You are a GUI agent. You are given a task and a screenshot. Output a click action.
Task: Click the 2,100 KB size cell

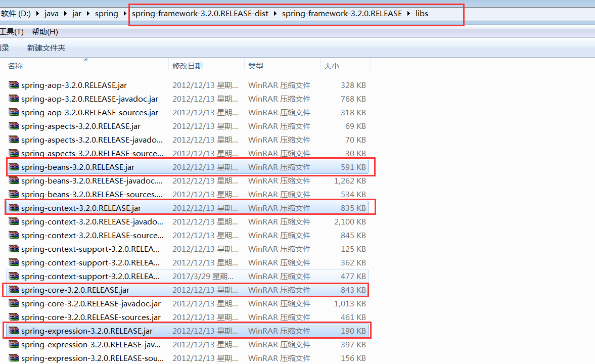[350, 221]
